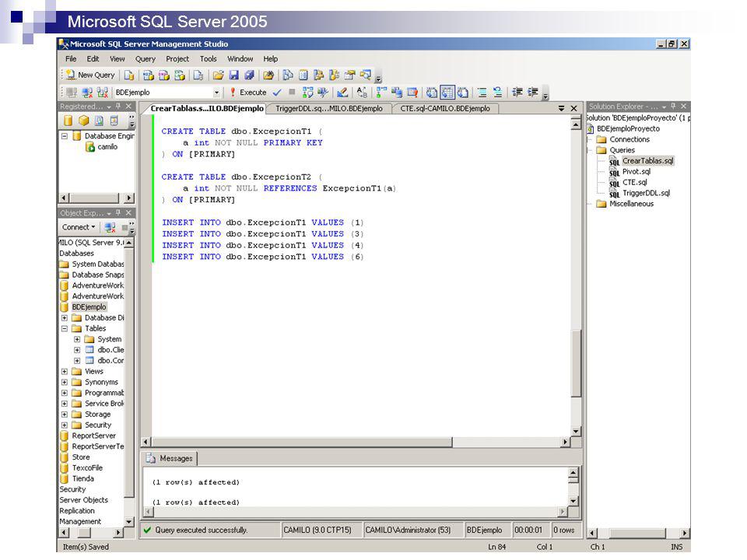The width and height of the screenshot is (747, 560).
Task: Click the Disconnect icon in query toolbar
Action: [x=86, y=93]
